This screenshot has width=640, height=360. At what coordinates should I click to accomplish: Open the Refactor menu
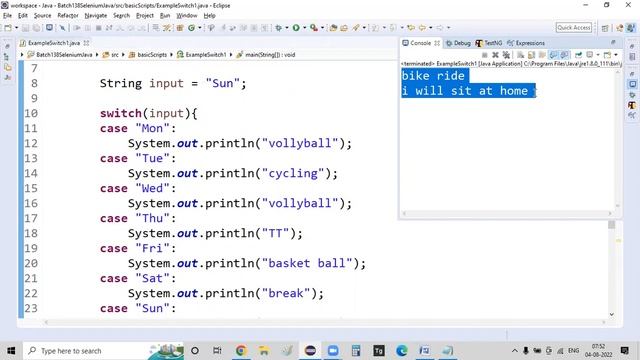[68, 16]
